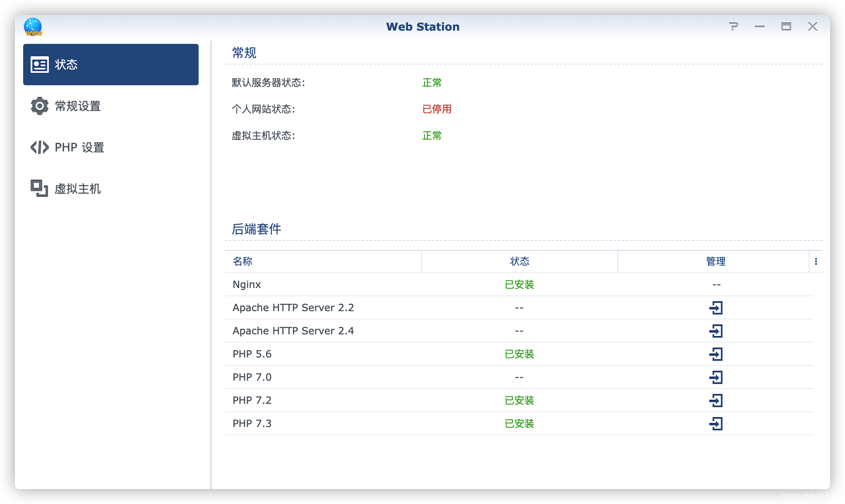This screenshot has height=504, width=845.
Task: Go to the PHP 设置 section
Action: pyautogui.click(x=111, y=147)
